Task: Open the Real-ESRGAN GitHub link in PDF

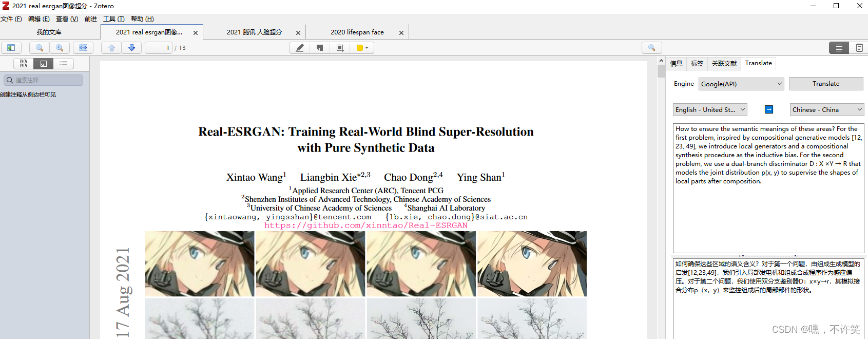Action: (x=366, y=225)
